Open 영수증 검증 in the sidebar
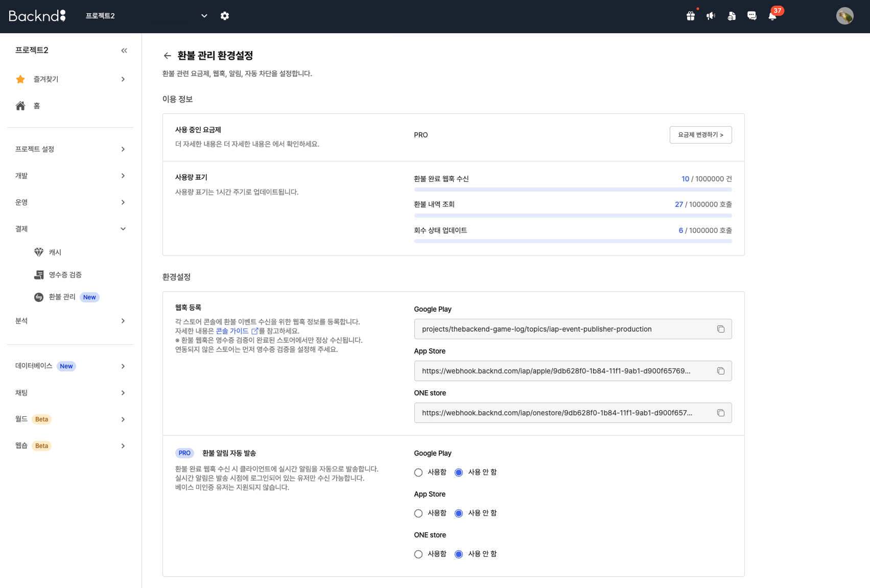Viewport: 870px width, 588px height. click(65, 275)
